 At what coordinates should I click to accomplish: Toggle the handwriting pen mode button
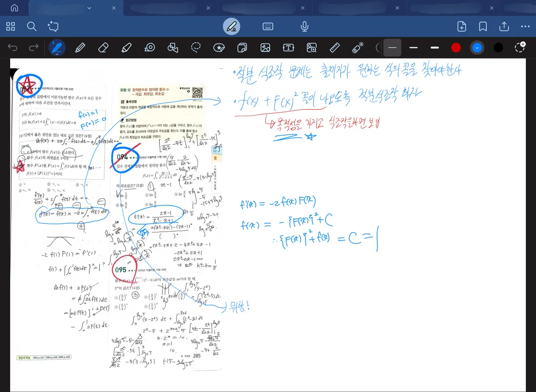click(231, 27)
